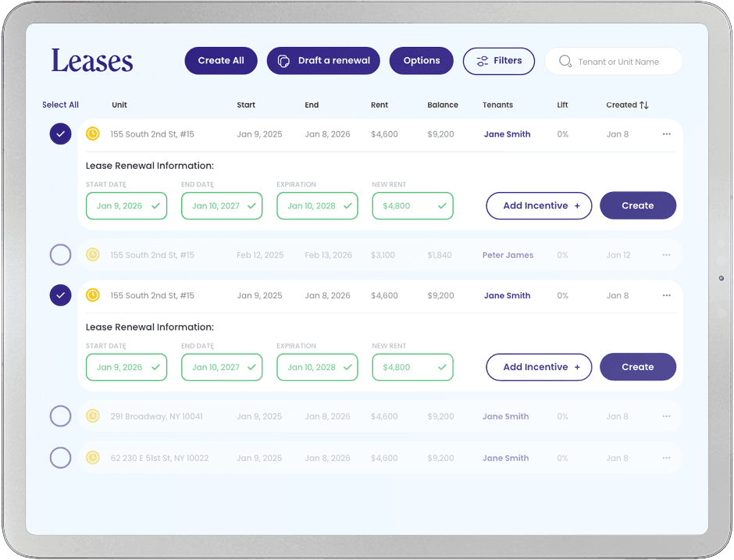
Task: Open the Options dropdown button
Action: click(421, 61)
